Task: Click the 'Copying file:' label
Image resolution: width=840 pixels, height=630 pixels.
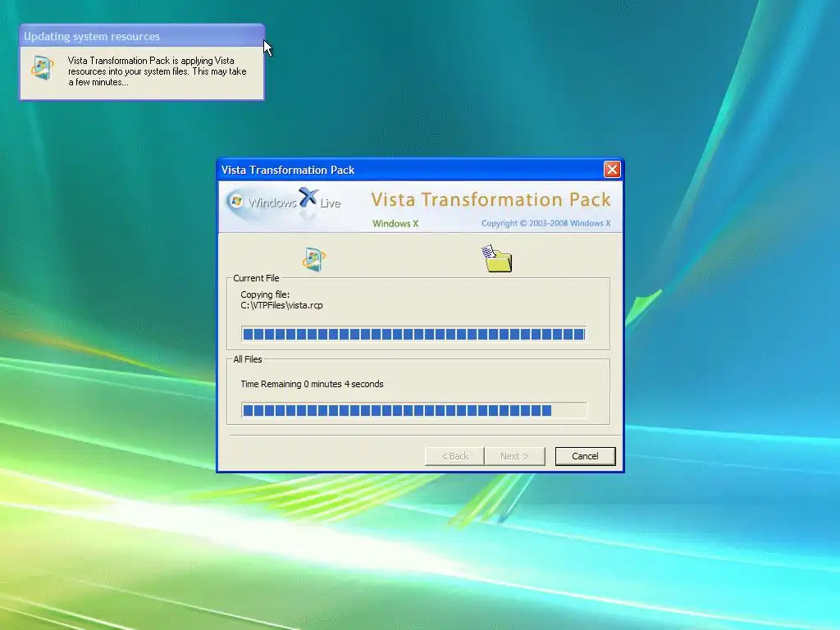Action: click(265, 294)
